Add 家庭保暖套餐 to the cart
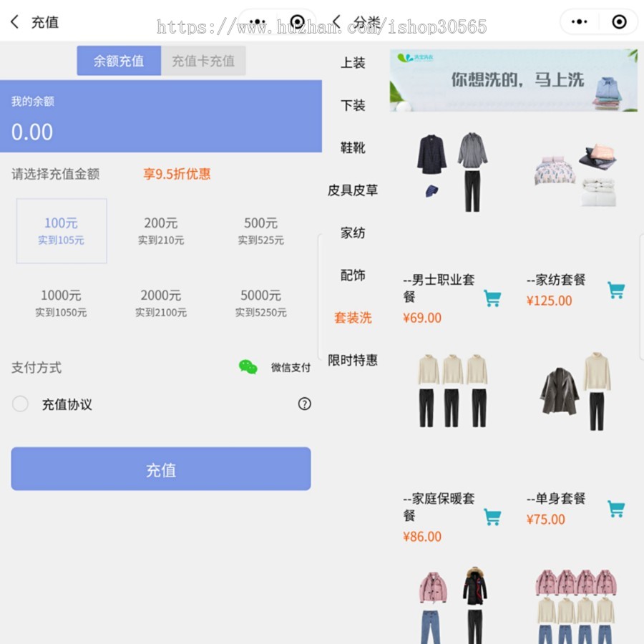Screen dimensions: 644x644 492,517
